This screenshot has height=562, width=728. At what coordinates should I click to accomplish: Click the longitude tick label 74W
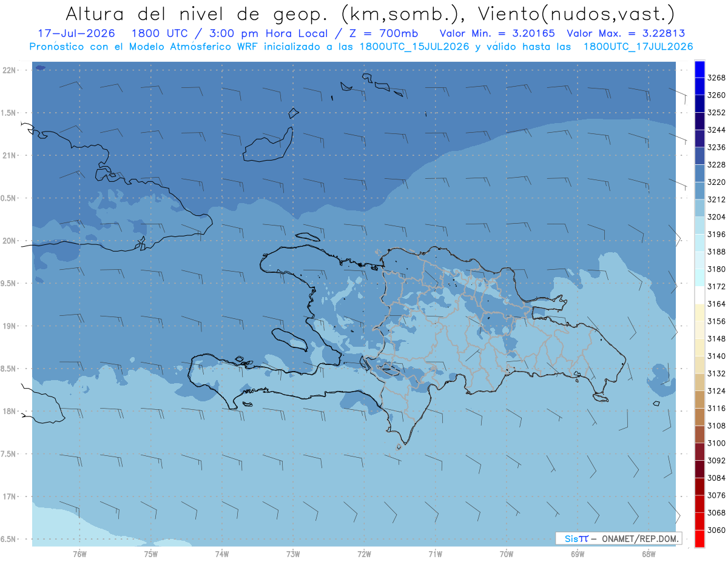tap(221, 555)
